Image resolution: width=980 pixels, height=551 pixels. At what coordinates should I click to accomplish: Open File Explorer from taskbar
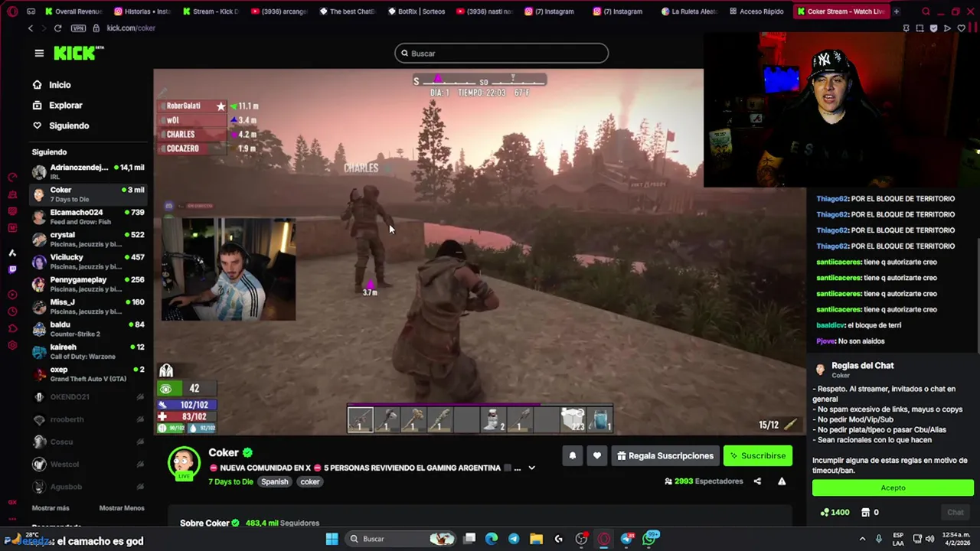point(536,539)
